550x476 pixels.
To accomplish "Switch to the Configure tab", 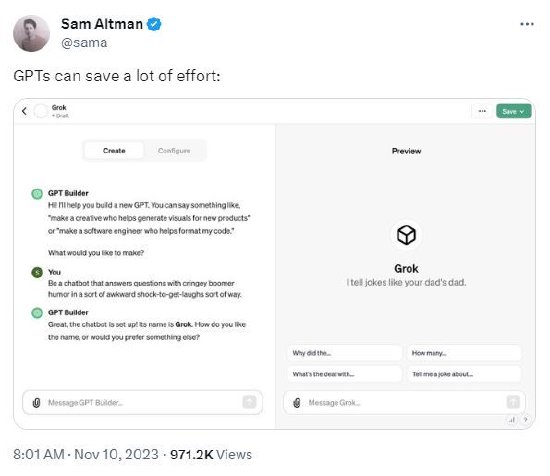I will coord(174,150).
